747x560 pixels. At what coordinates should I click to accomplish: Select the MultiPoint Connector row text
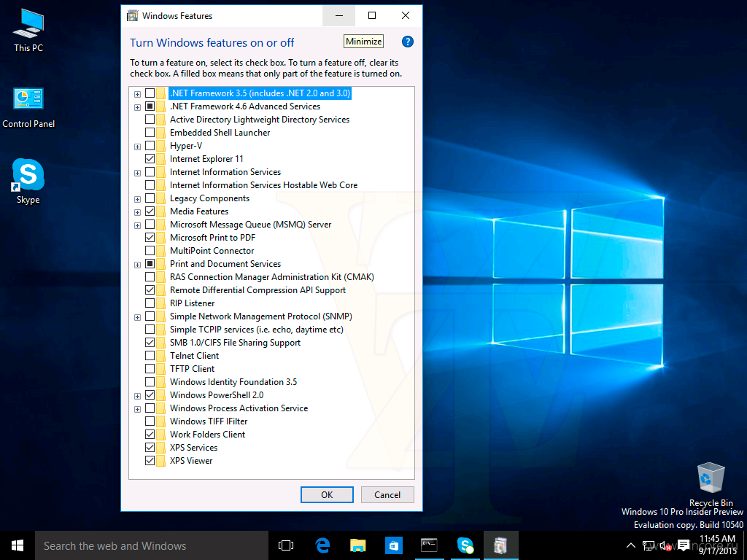click(212, 251)
